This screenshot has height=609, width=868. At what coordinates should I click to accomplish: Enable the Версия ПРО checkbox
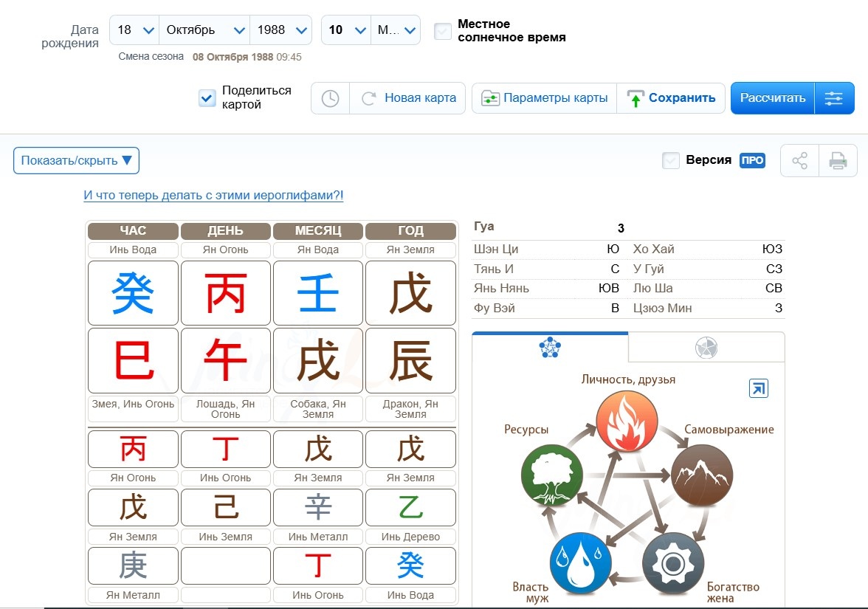pos(670,161)
